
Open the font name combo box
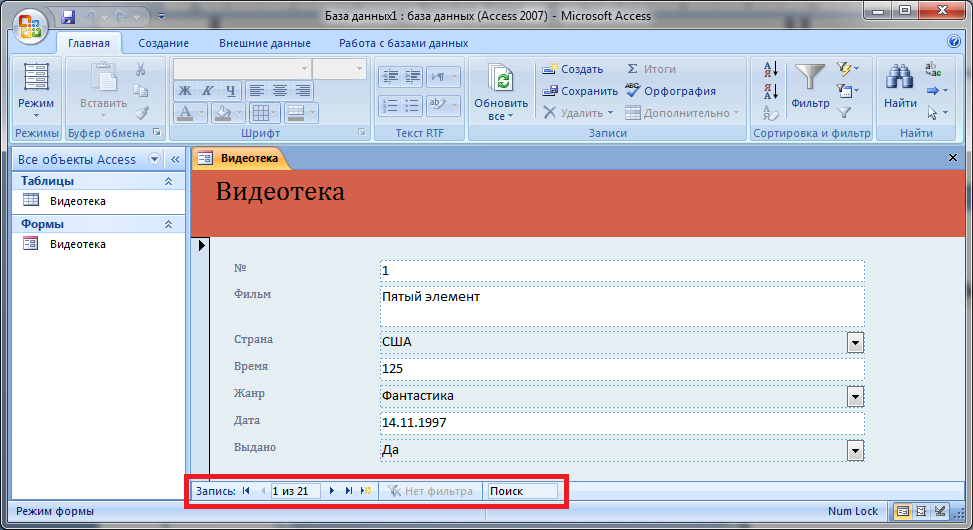click(x=241, y=68)
